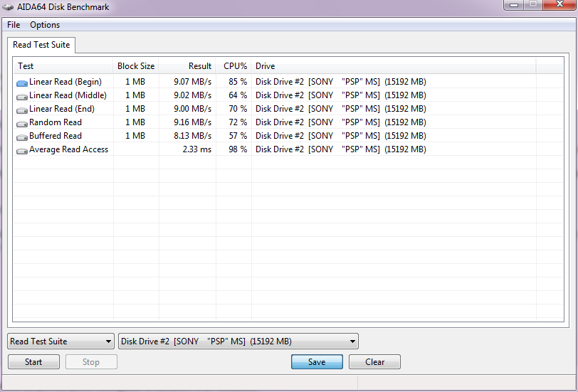Select the Buffered Read row label
The image size is (578, 392).
point(56,136)
